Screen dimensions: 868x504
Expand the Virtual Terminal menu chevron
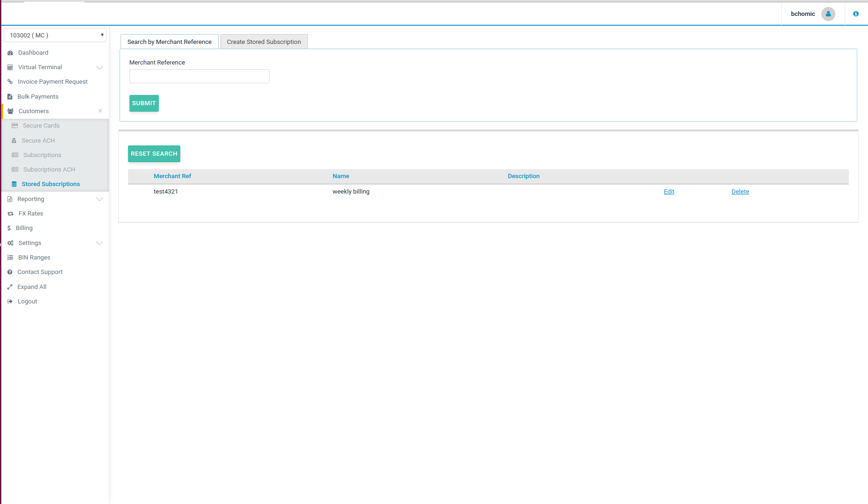pyautogui.click(x=99, y=68)
